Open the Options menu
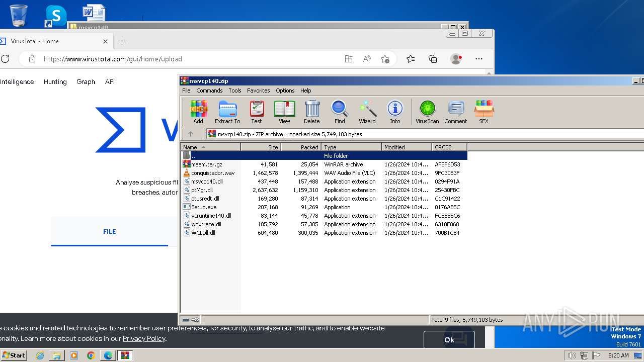This screenshot has height=362, width=644. tap(285, 90)
